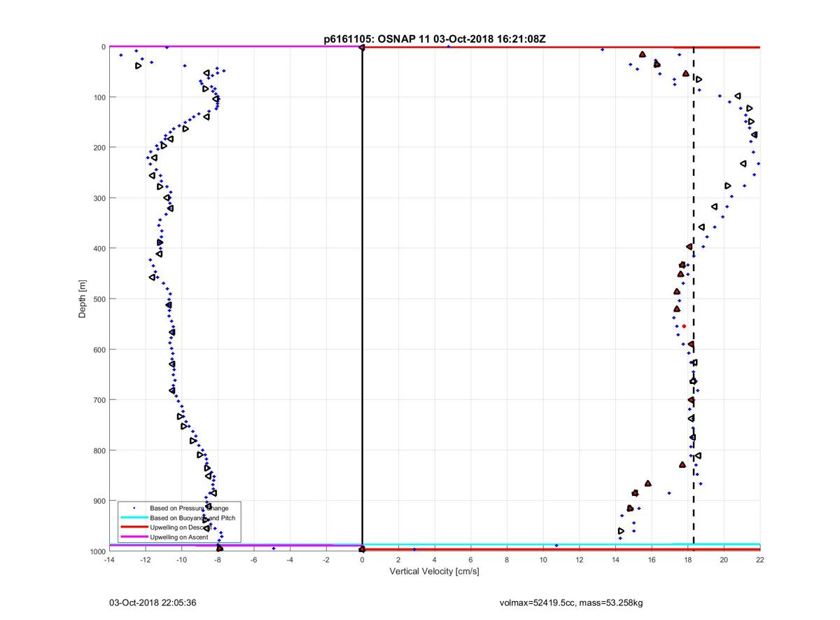This screenshot has height=620, width=840.
Task: Click the velocity tick label "22"
Action: 760,560
